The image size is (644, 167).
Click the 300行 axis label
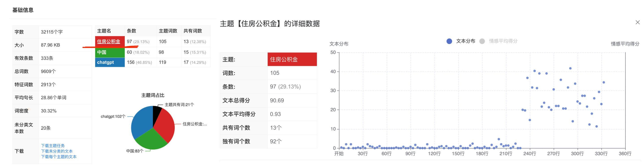tap(577, 154)
